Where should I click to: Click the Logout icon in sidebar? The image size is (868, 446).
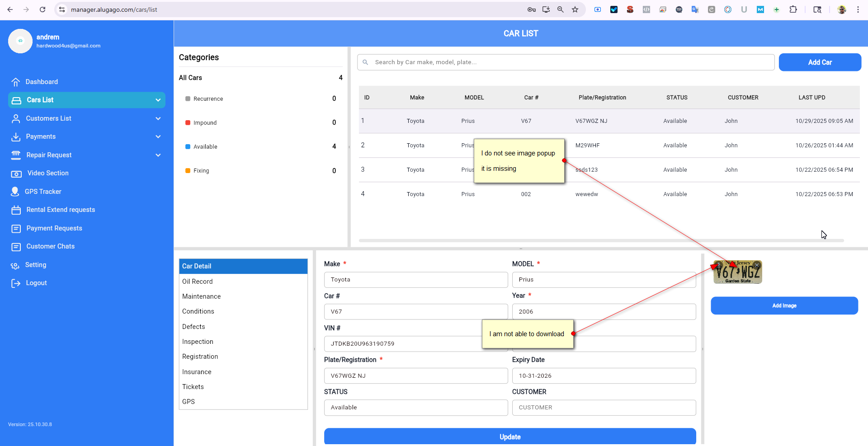16,283
